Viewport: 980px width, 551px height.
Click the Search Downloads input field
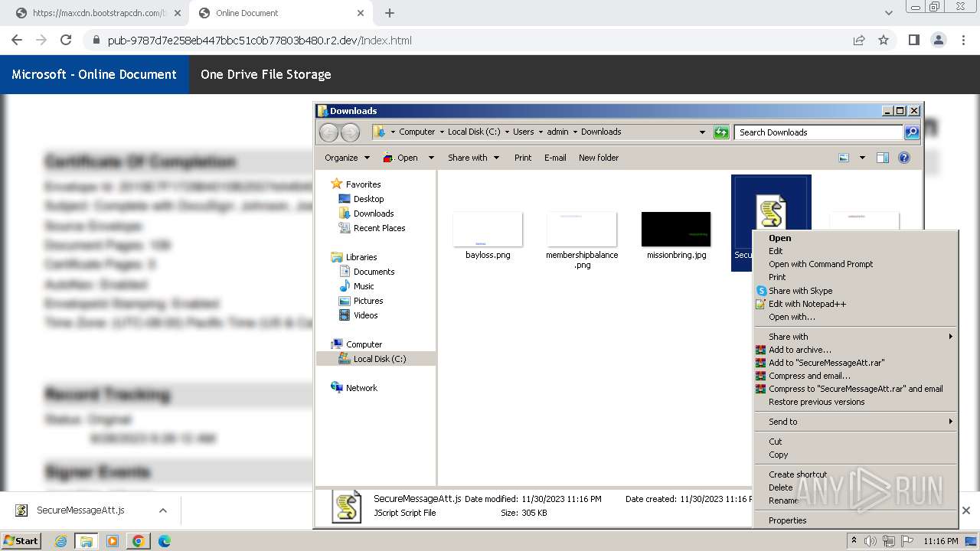coord(818,132)
